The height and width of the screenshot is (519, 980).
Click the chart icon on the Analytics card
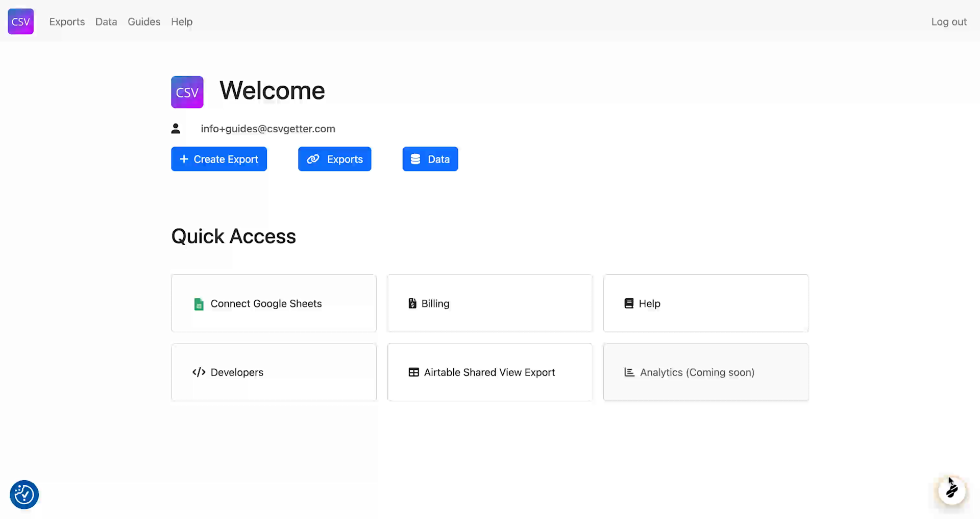[x=628, y=372]
